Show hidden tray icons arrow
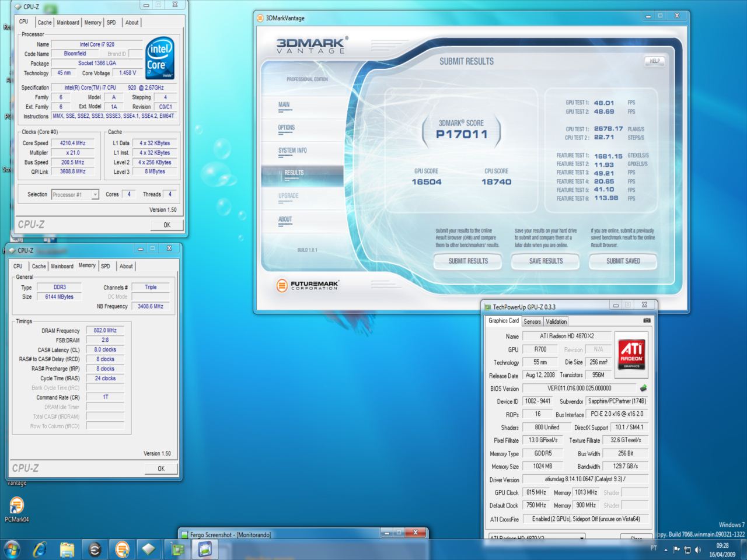747x560 pixels. click(666, 549)
